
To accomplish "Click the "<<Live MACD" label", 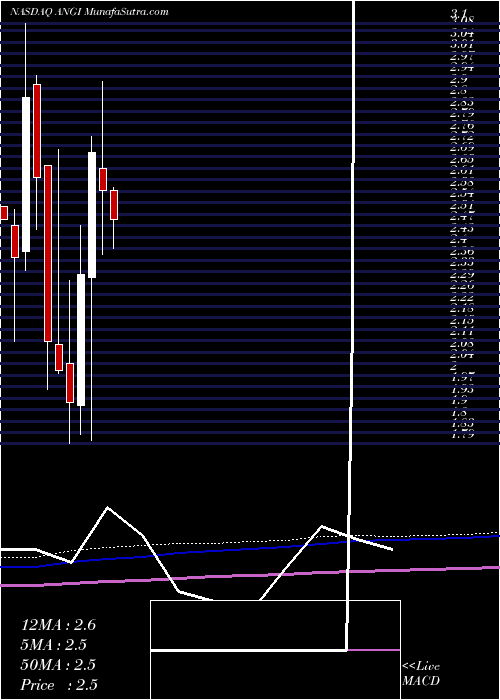I will tap(421, 674).
